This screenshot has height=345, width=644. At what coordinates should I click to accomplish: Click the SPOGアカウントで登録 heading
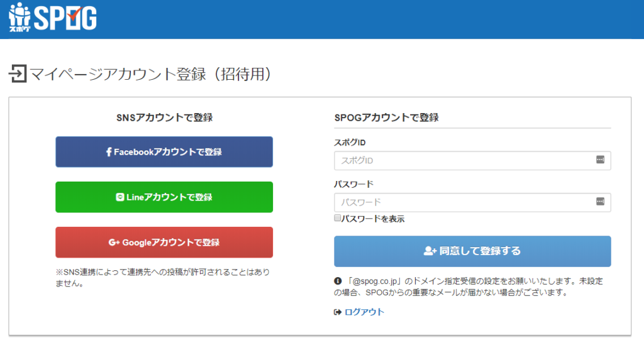[387, 118]
